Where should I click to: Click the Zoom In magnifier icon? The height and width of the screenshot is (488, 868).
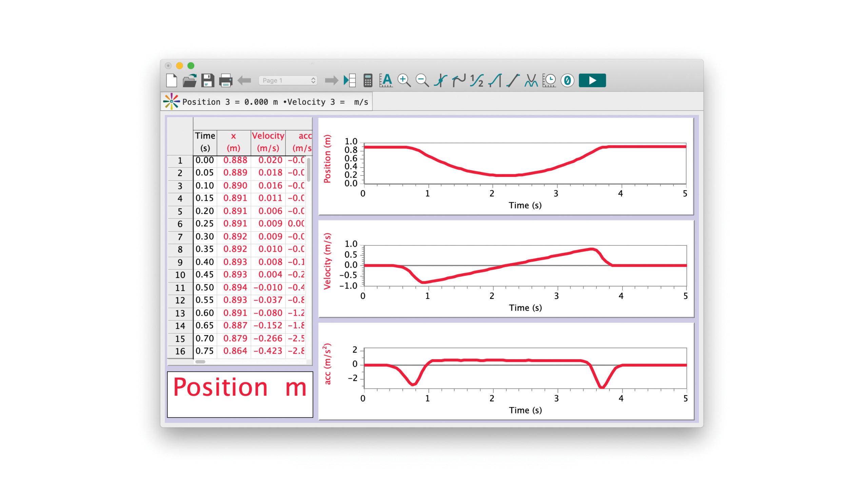point(404,81)
